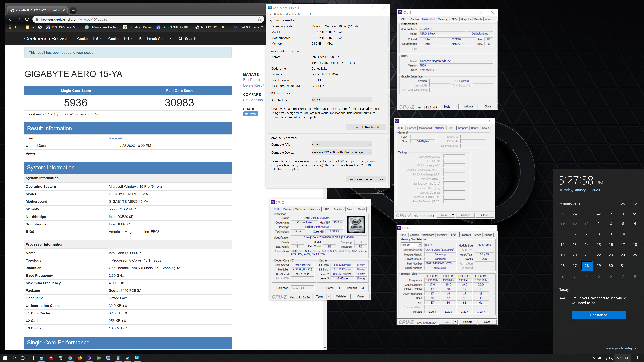The width and height of the screenshot is (644, 362).
Task: Check battery status tray icon
Action: (599, 358)
